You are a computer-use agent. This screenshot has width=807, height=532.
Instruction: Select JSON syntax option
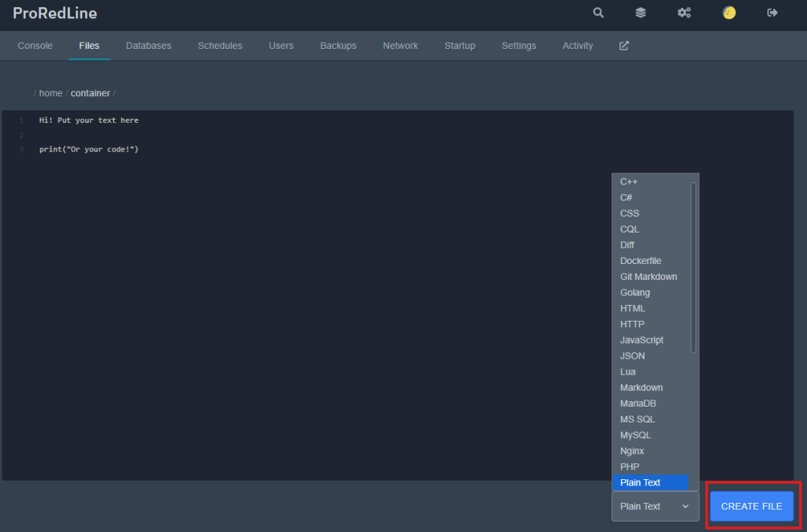point(650,356)
